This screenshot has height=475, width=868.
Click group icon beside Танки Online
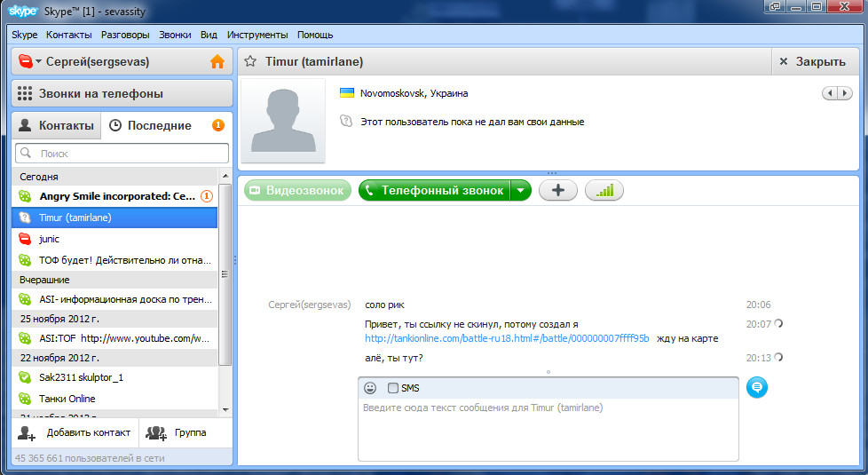25,398
